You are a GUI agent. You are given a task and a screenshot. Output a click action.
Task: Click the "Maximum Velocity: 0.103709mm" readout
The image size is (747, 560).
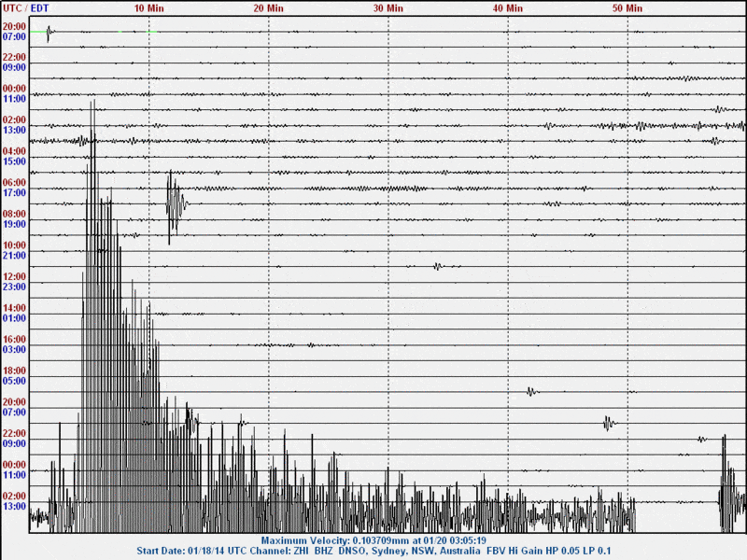pos(335,541)
